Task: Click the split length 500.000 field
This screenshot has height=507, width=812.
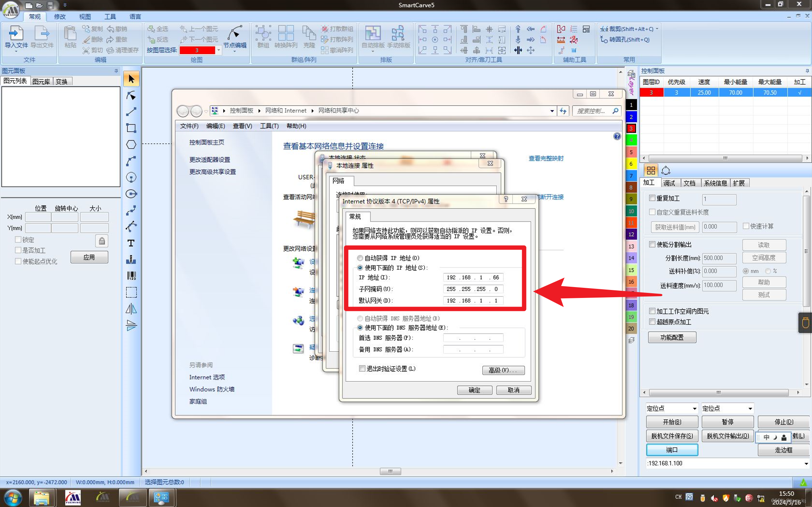Action: pos(719,258)
